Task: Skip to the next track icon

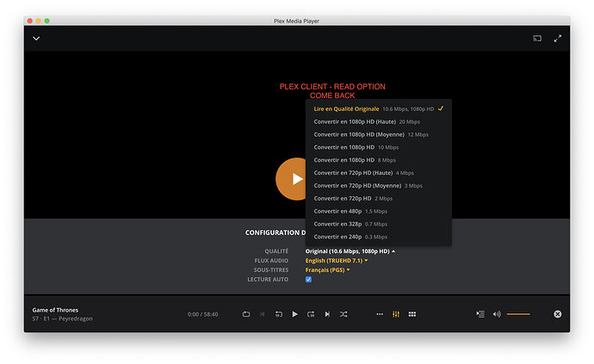Action: pyautogui.click(x=327, y=314)
